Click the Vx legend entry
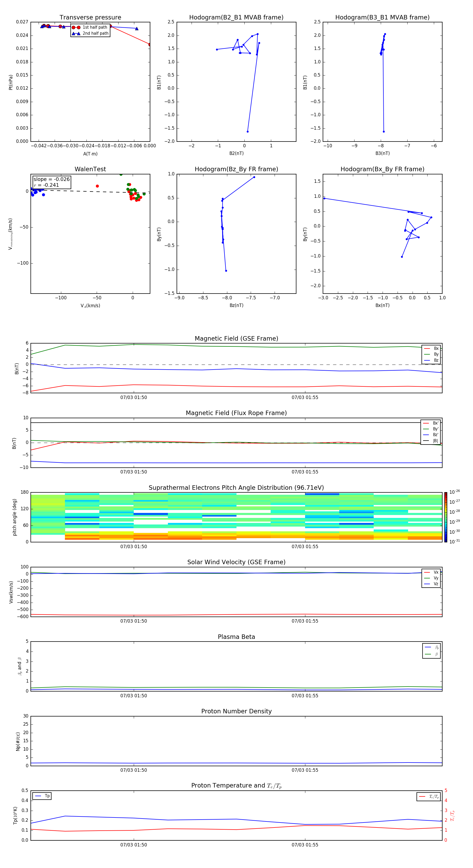473x868 pixels. click(431, 572)
